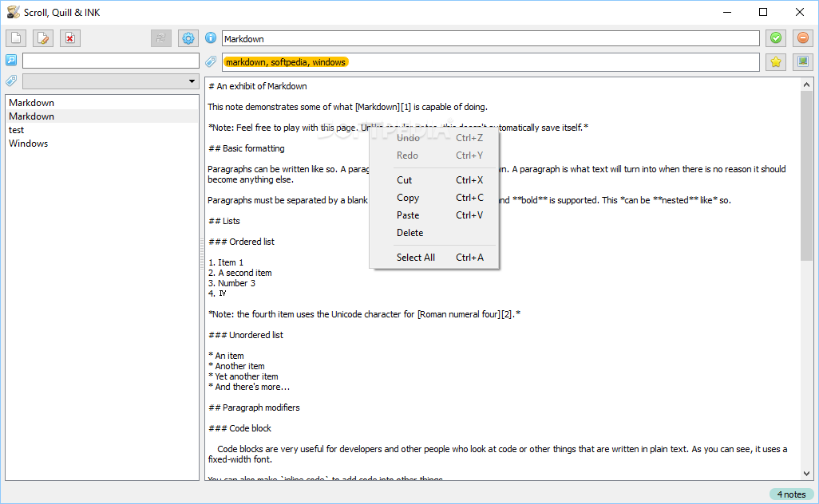Screen dimensions: 819x504
Task: Select the Windows note in list
Action: (102, 144)
